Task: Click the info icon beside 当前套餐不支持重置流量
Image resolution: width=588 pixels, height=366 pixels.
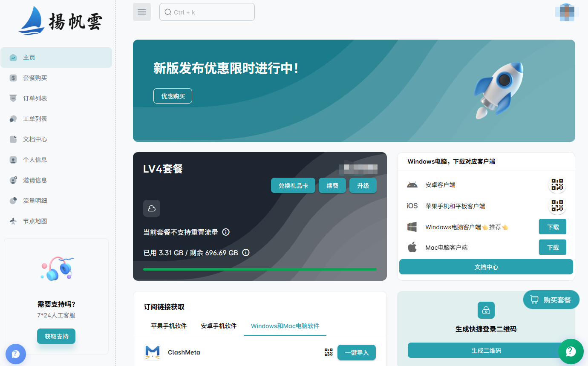Action: [x=226, y=232]
